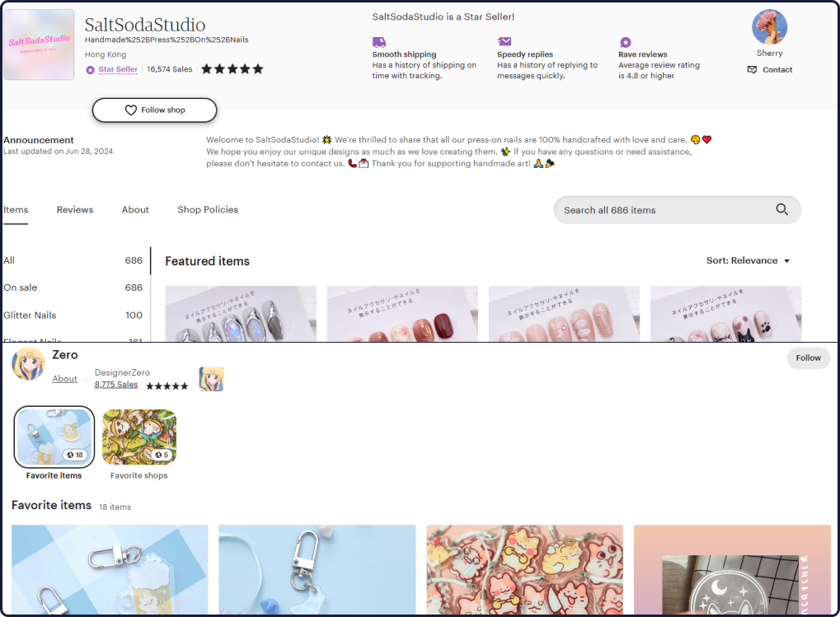Viewport: 840px width, 617px height.
Task: Open the black cat nails featured item
Action: click(726, 314)
